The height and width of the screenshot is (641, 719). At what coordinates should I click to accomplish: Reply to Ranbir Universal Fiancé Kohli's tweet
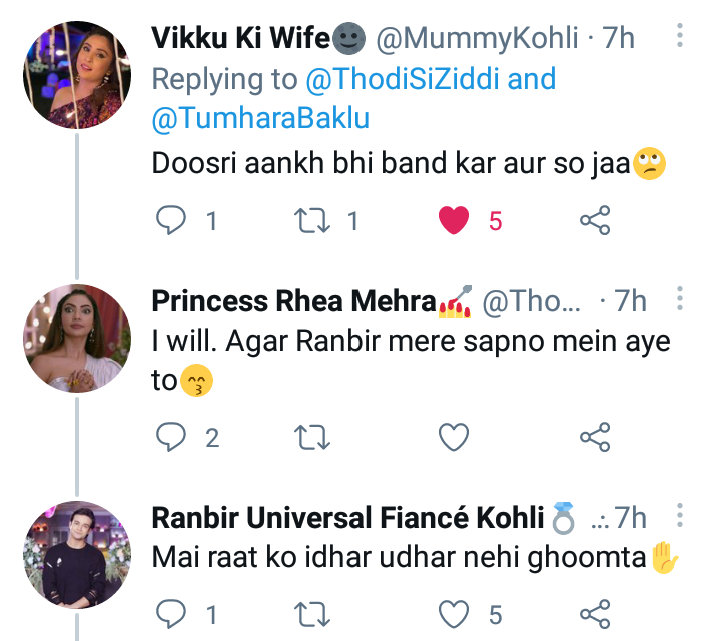[173, 613]
